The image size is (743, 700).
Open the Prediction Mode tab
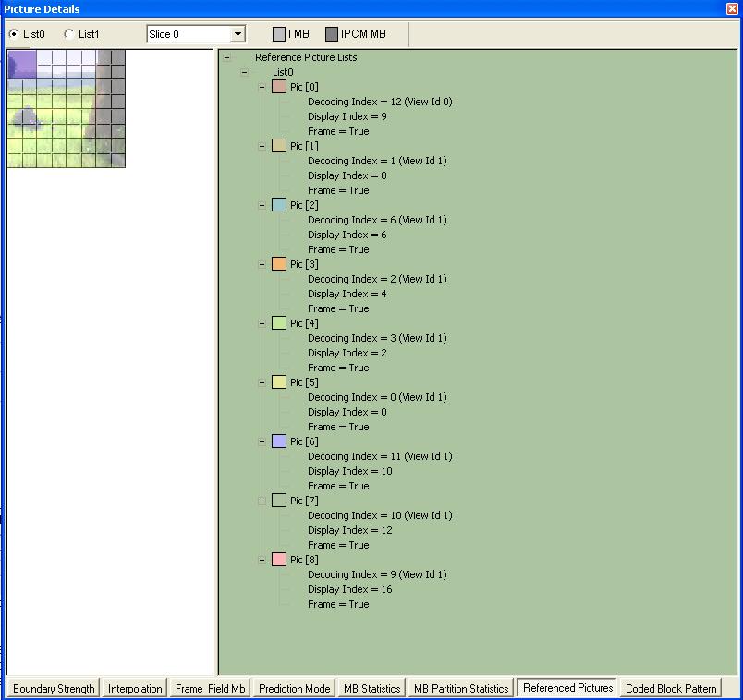[x=294, y=688]
